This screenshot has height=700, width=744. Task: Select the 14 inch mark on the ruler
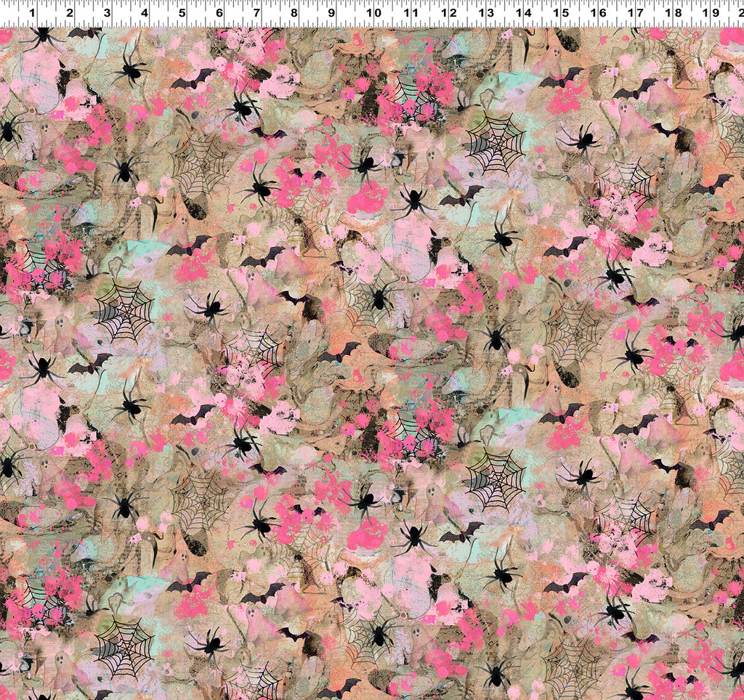(523, 13)
